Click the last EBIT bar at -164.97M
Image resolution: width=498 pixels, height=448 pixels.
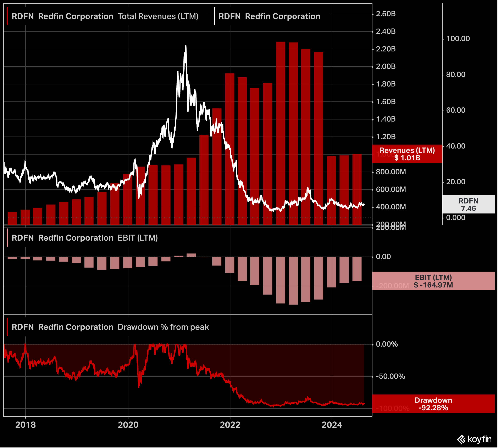357,269
